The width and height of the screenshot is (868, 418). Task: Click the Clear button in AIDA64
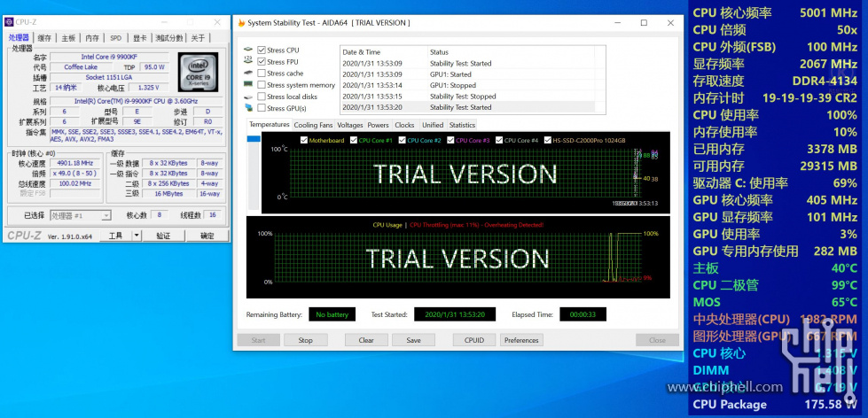coord(366,340)
